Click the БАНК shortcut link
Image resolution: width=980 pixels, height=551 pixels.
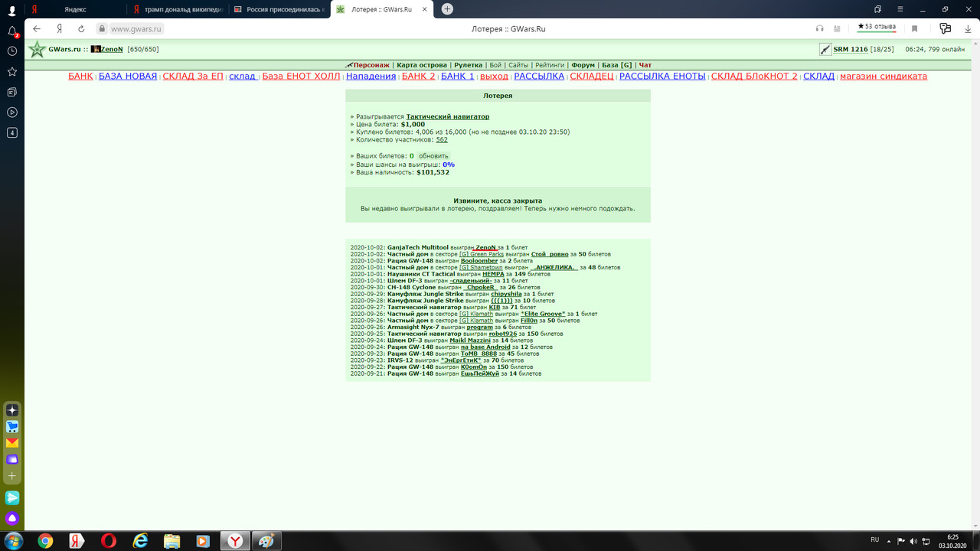tap(80, 77)
